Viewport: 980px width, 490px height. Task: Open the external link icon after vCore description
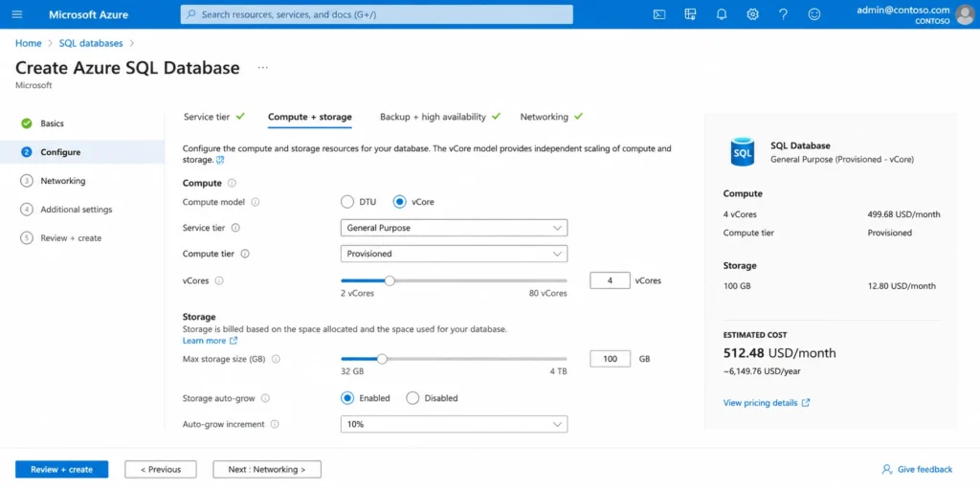(x=220, y=160)
